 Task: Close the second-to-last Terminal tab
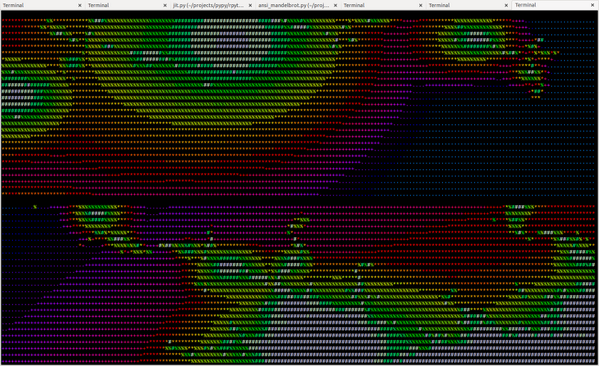pyautogui.click(x=506, y=5)
